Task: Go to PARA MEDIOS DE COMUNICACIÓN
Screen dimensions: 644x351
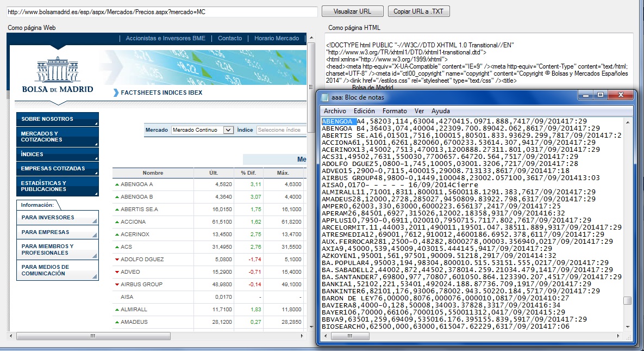Action: click(58, 270)
